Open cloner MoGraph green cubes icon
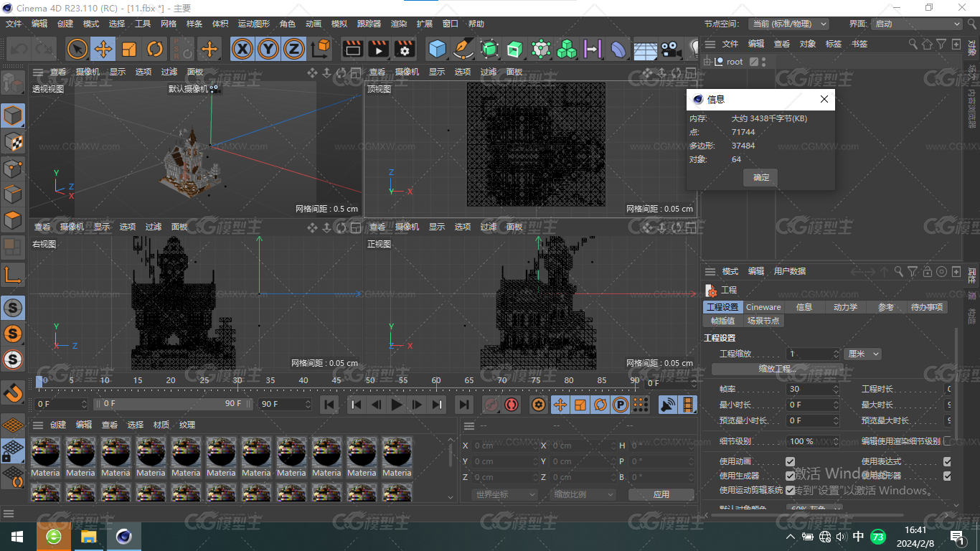Image resolution: width=980 pixels, height=551 pixels. pyautogui.click(x=567, y=49)
